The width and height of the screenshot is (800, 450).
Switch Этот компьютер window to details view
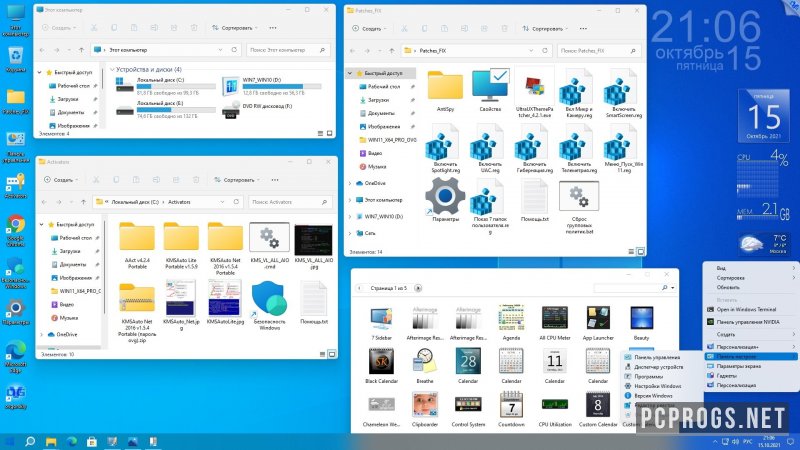tap(320, 133)
